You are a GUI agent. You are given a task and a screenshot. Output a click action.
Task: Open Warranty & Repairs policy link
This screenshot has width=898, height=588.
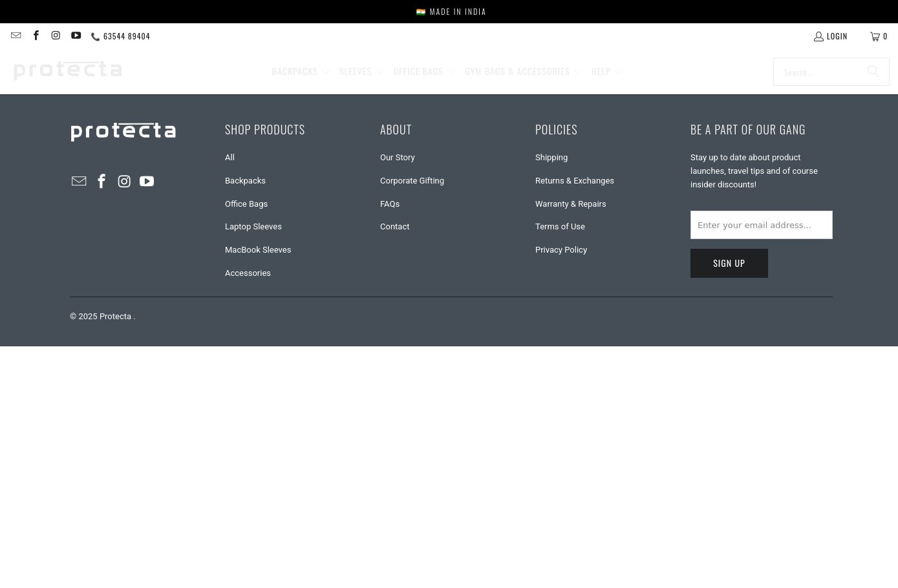coord(570,204)
